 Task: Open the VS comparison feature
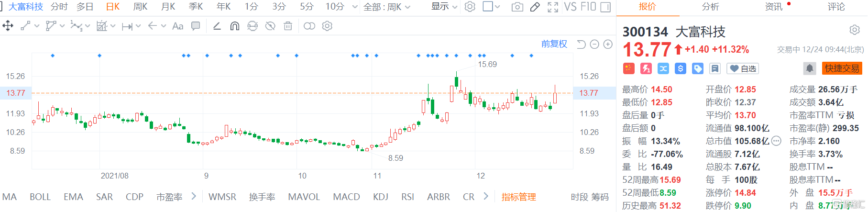(x=570, y=7)
